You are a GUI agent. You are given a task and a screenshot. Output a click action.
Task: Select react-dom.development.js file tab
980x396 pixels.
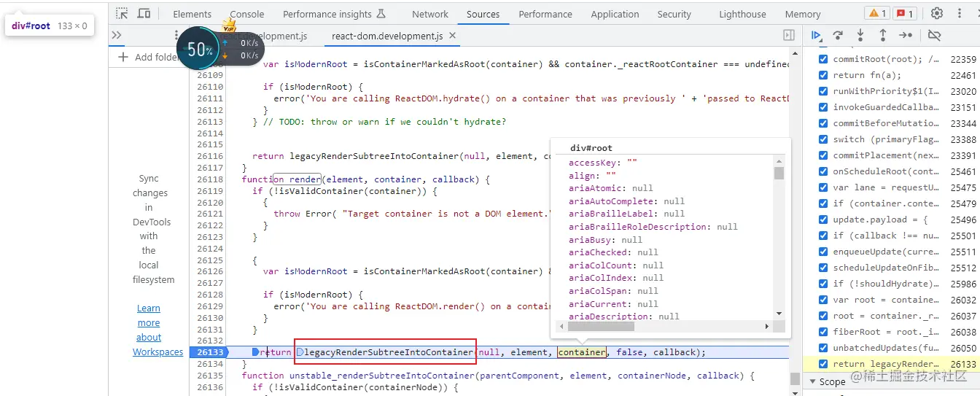[x=386, y=36]
